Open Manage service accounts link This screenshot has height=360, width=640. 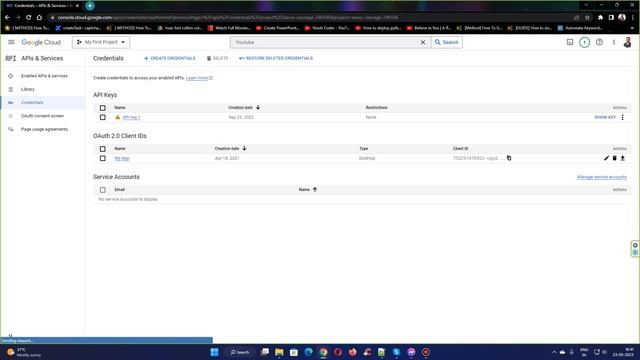(602, 177)
